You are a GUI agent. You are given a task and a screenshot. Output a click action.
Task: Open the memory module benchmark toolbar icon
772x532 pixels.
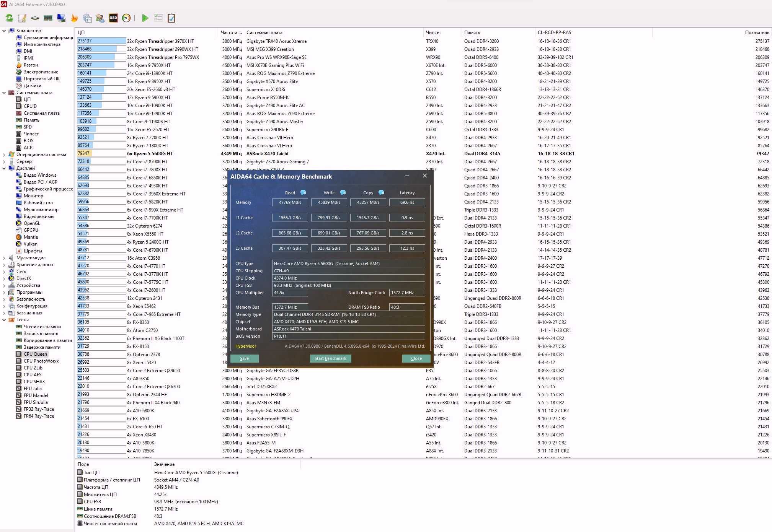pyautogui.click(x=48, y=18)
